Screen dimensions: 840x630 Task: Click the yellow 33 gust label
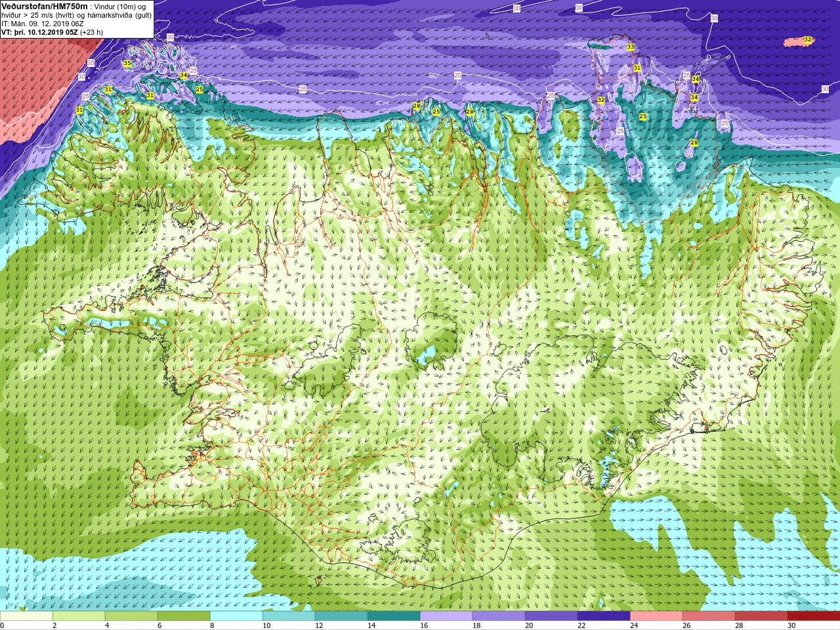coord(631,47)
